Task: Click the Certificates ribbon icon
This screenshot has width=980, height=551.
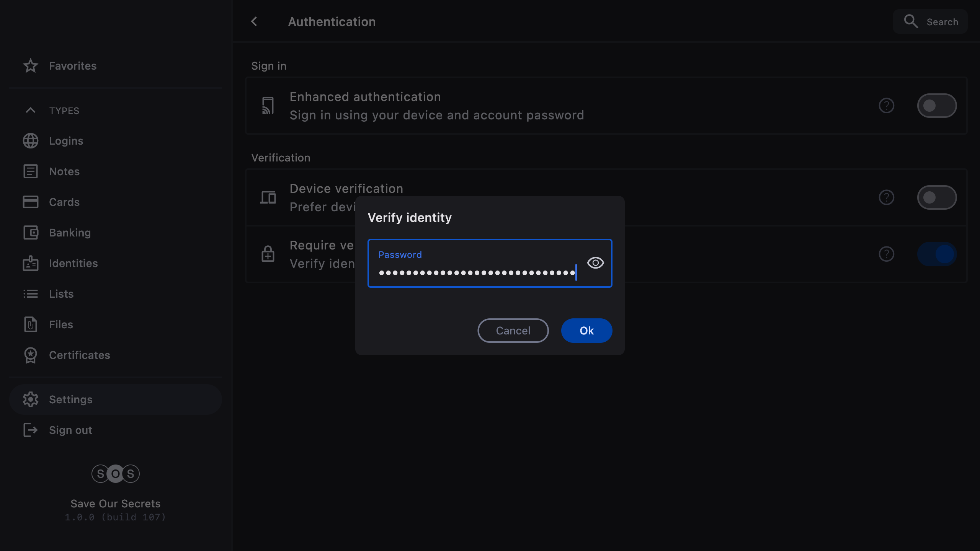Action: [x=31, y=355]
